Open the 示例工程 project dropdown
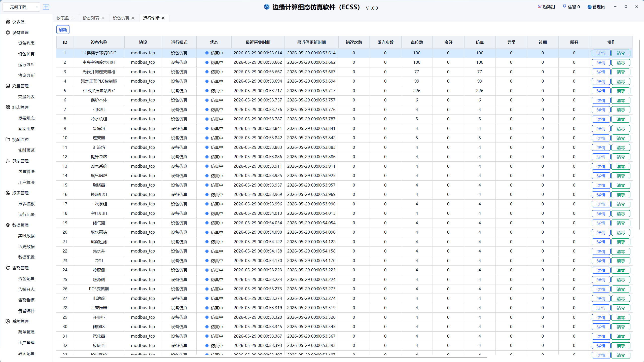644x362 pixels. 21,7
